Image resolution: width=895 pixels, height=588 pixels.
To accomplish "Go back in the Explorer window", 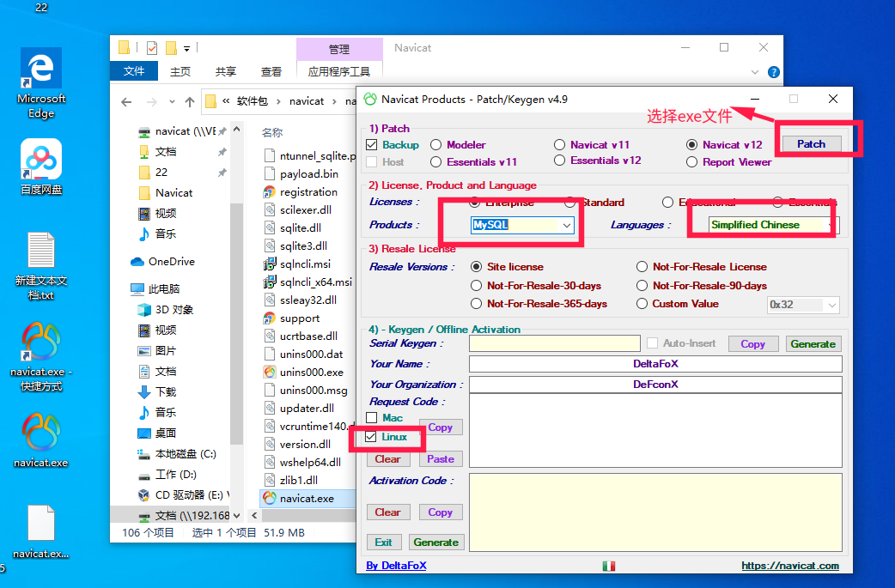I will pos(127,102).
